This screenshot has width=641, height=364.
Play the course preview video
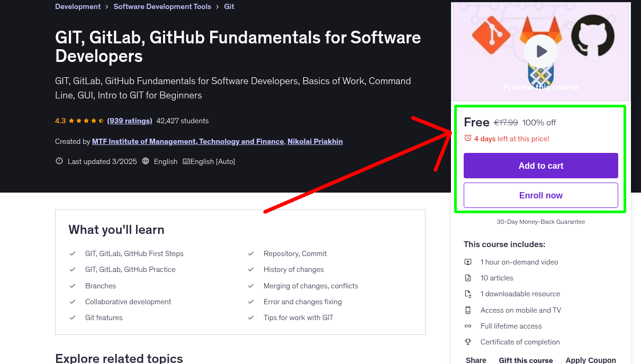click(540, 51)
